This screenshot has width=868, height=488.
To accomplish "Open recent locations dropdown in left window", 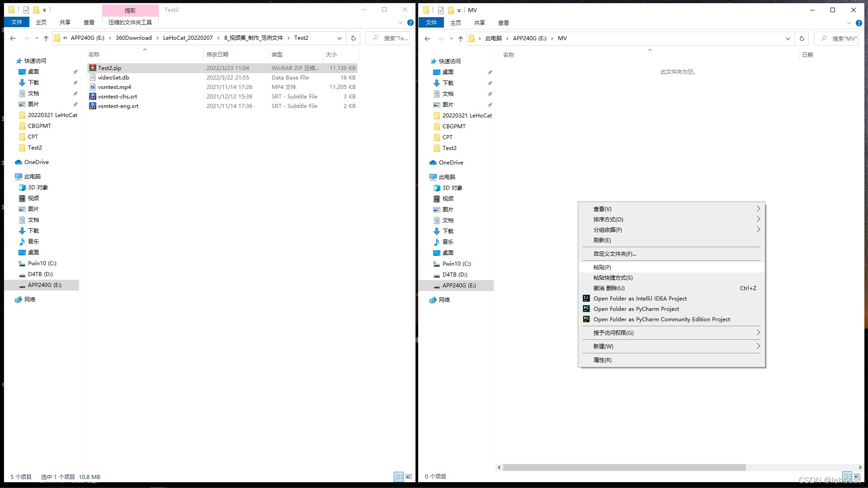I will (37, 38).
